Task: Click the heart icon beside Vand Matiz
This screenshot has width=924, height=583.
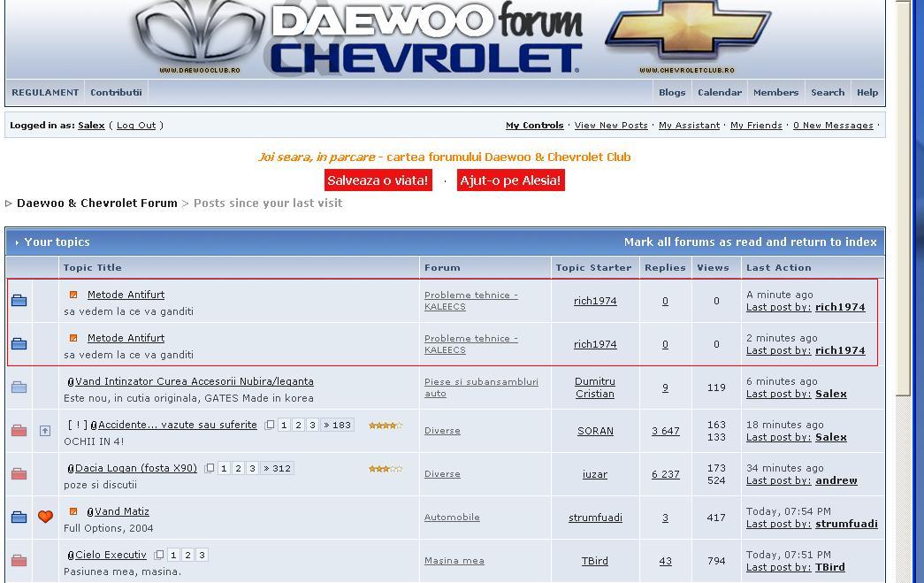Action: point(45,517)
